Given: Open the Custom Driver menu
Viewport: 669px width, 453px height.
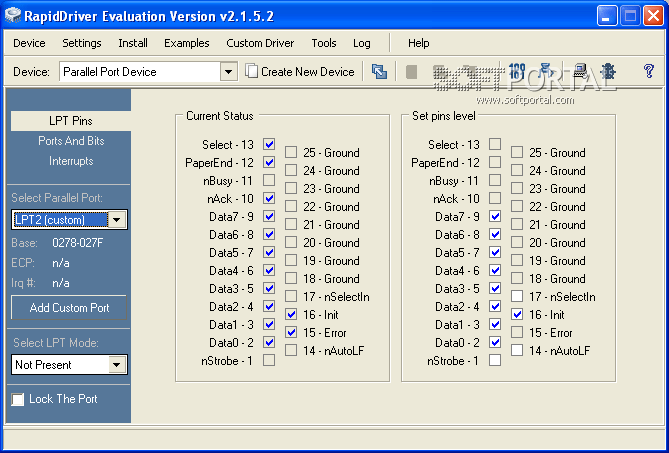Looking at the screenshot, I should click(260, 43).
